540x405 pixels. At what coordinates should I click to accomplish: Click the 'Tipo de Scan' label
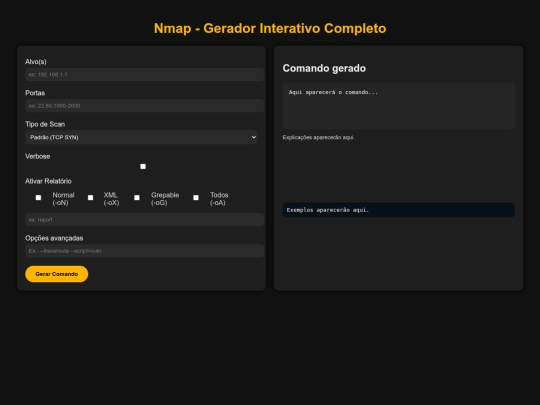(x=45, y=124)
